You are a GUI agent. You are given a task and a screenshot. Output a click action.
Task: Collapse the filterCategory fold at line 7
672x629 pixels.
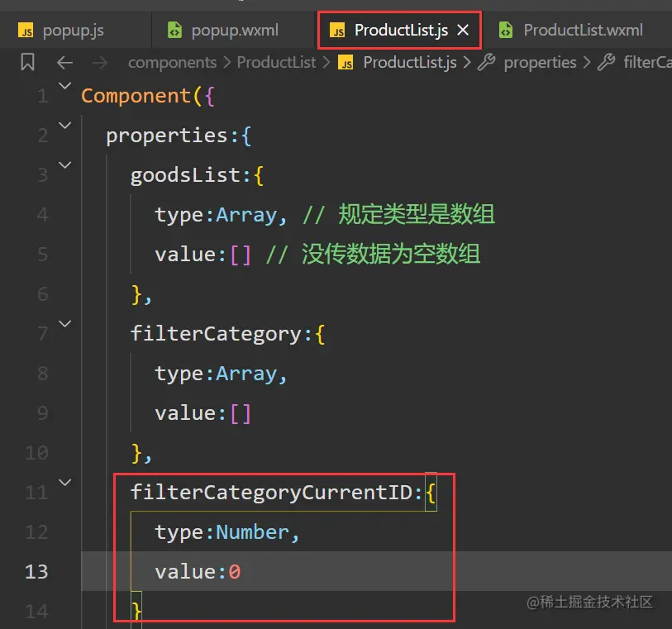tap(64, 324)
